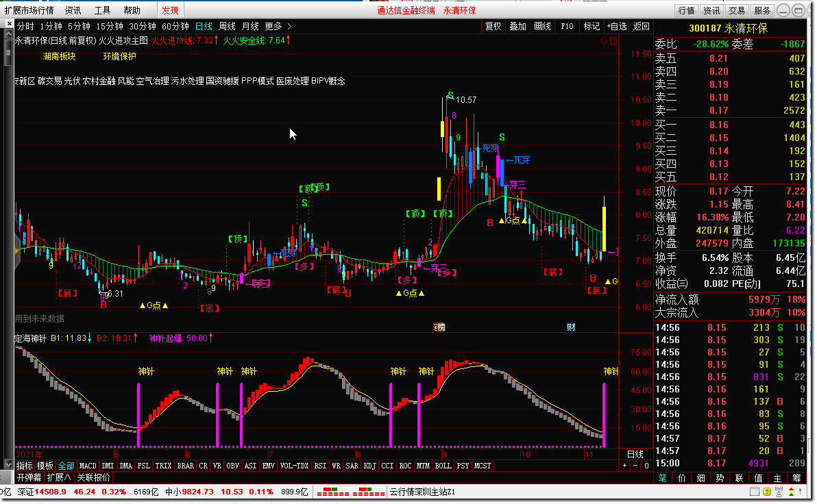Expand the 扩展∧ panel
Viewport: 817px width, 504px height.
coord(58,477)
